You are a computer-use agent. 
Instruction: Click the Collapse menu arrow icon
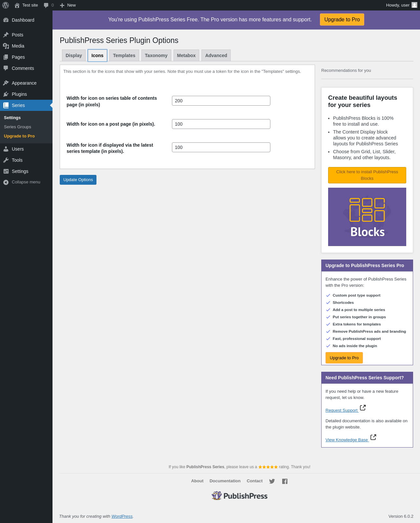6,182
